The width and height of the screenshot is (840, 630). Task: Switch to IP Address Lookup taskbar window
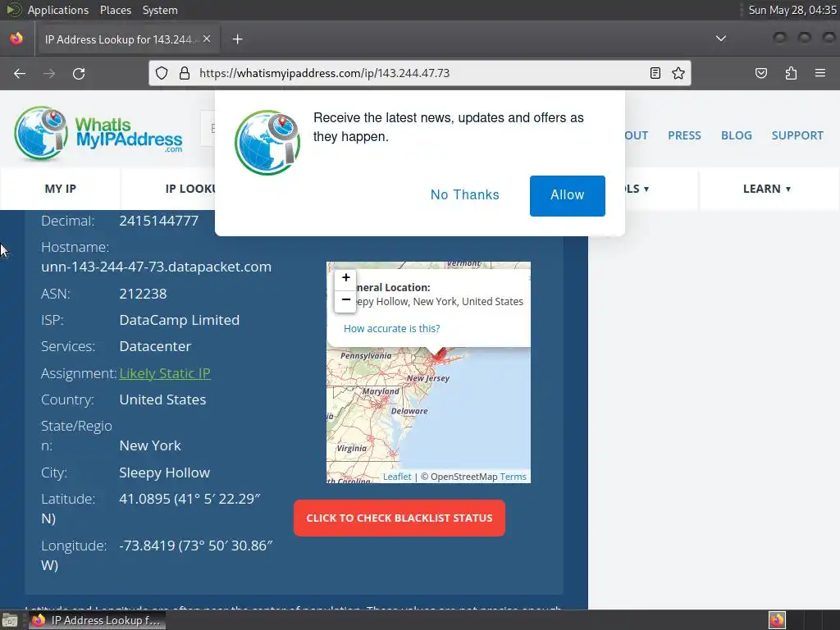pyautogui.click(x=98, y=620)
